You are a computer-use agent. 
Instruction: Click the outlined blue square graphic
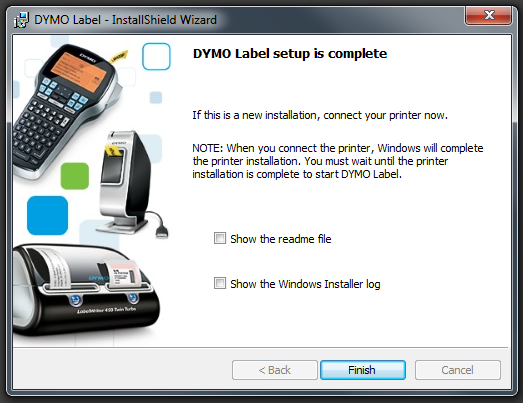pyautogui.click(x=156, y=56)
